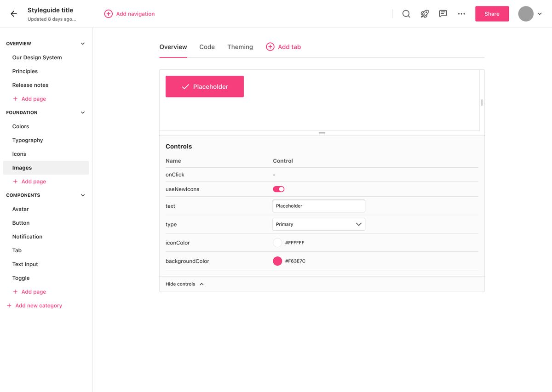This screenshot has width=552, height=392.
Task: Open the Toggle component page
Action: pyautogui.click(x=21, y=278)
